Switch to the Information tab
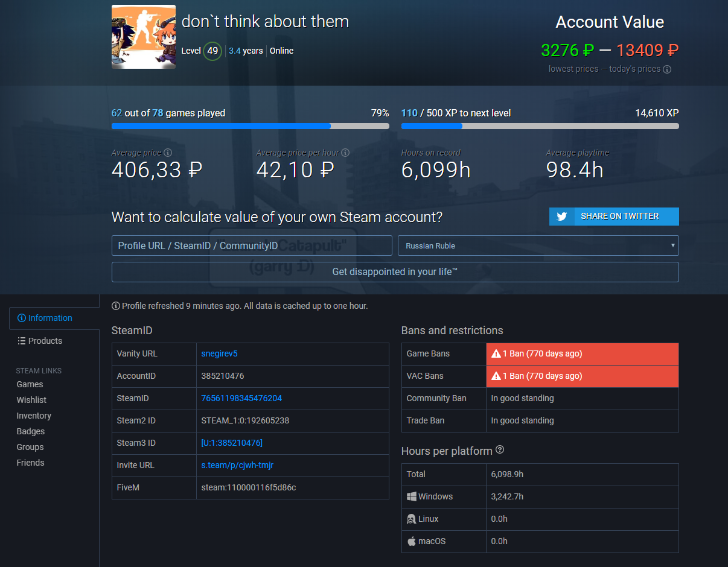 [54, 318]
